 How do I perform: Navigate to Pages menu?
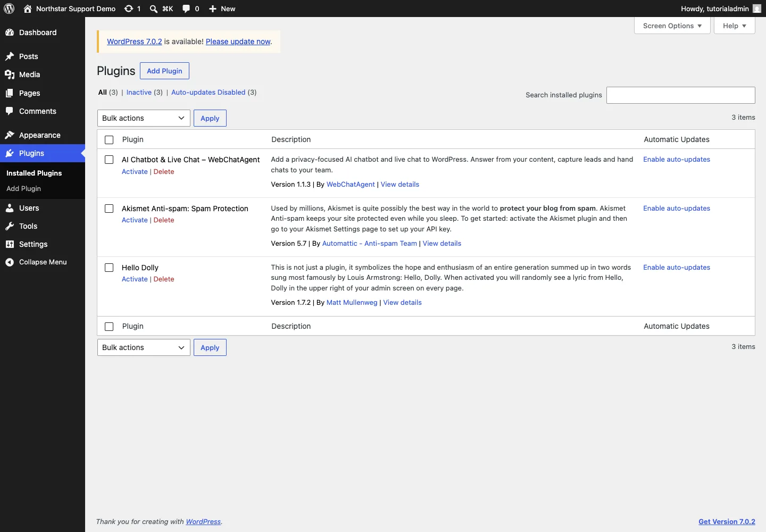pos(43,93)
